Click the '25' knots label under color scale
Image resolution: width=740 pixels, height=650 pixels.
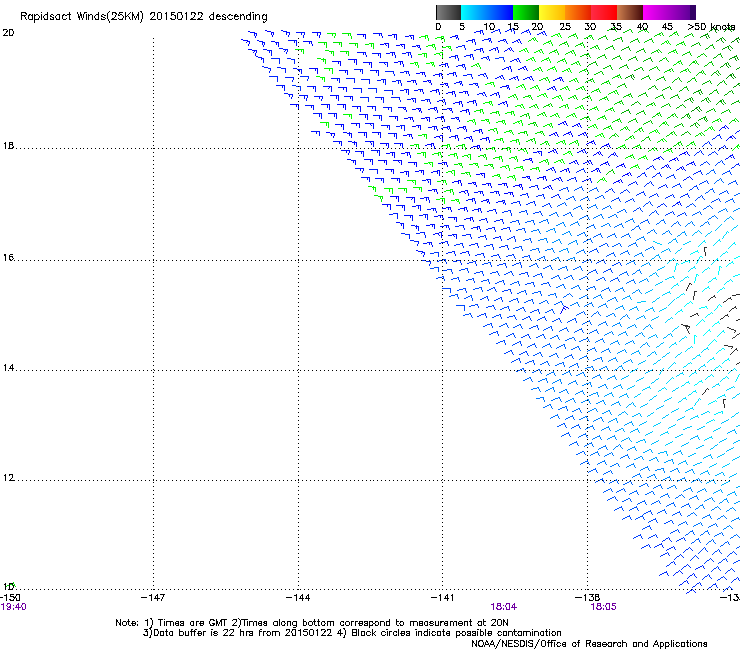tap(565, 27)
